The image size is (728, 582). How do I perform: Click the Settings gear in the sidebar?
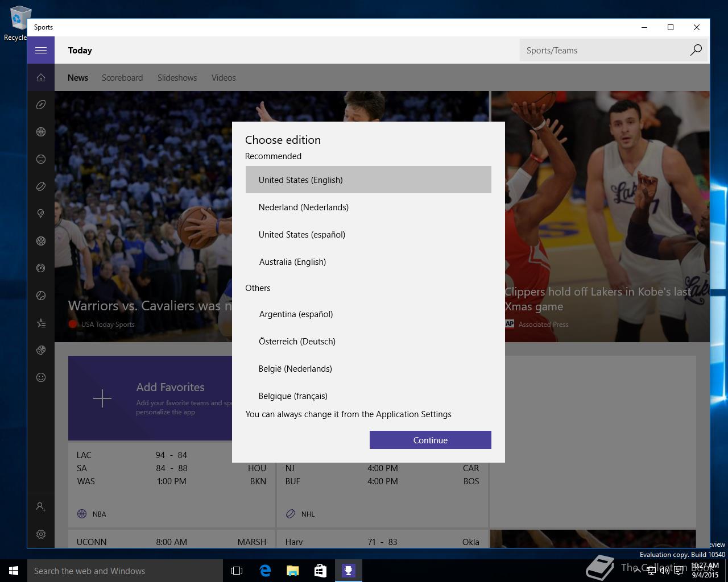(41, 534)
